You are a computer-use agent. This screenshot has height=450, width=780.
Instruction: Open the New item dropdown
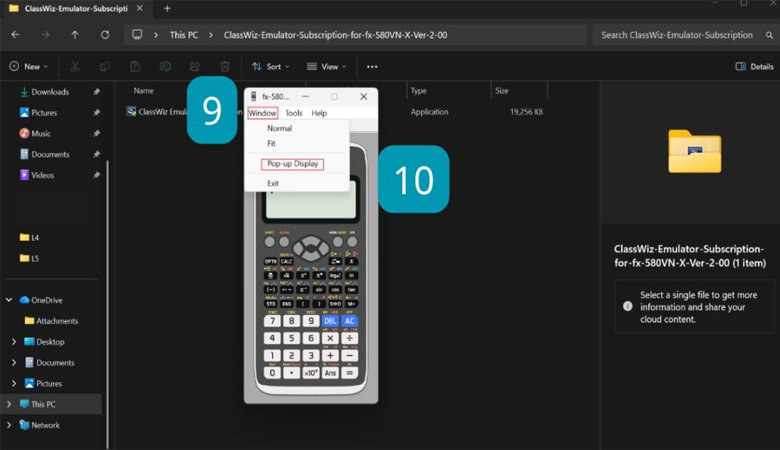point(29,66)
